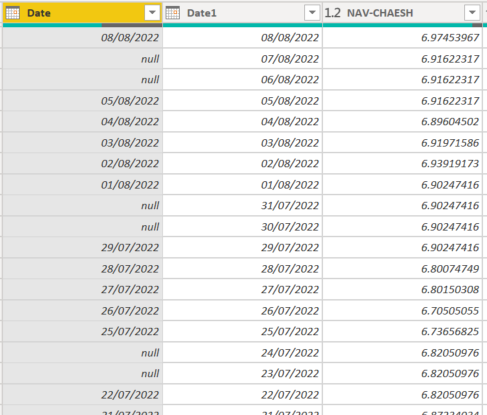Click the 1.2 decimal type icon on NAV-CHAESH
The image size is (487, 415).
[x=332, y=13]
